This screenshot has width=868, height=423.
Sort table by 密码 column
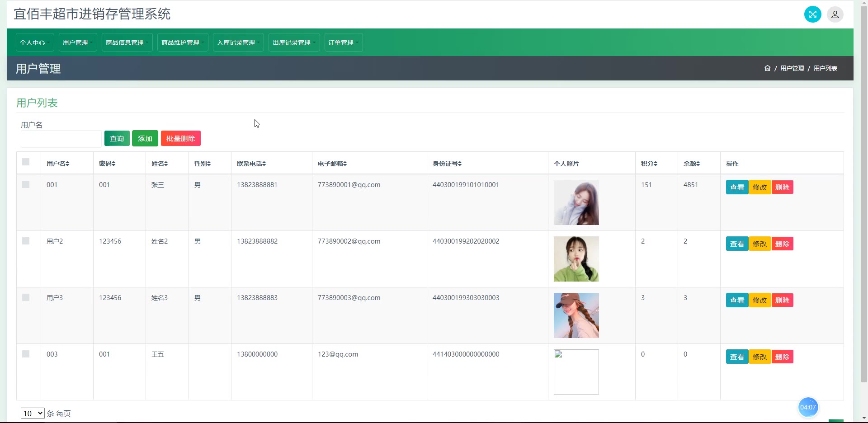(x=107, y=164)
